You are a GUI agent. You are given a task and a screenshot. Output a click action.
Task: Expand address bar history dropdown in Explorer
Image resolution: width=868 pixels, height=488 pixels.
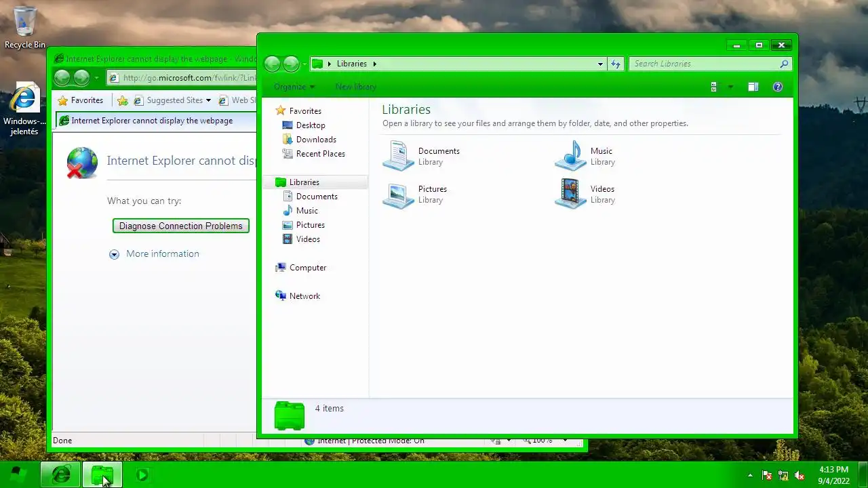[x=600, y=64]
